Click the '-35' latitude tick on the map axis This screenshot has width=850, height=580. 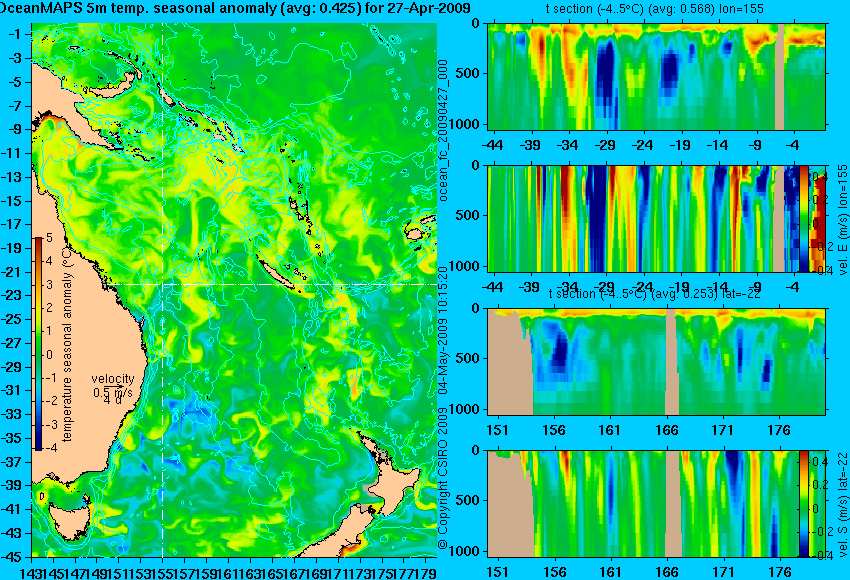tap(13, 438)
